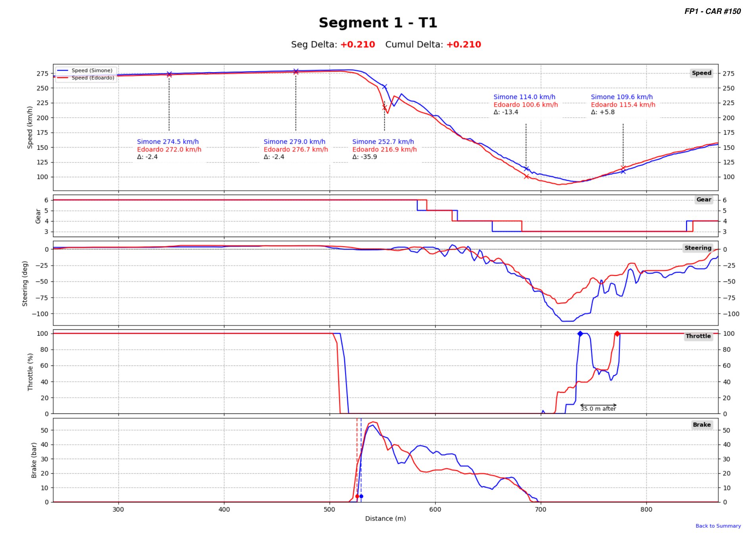Screen dimensions: 756x534
Task: Click the Simone 114.0 km/h annotation
Action: click(524, 97)
